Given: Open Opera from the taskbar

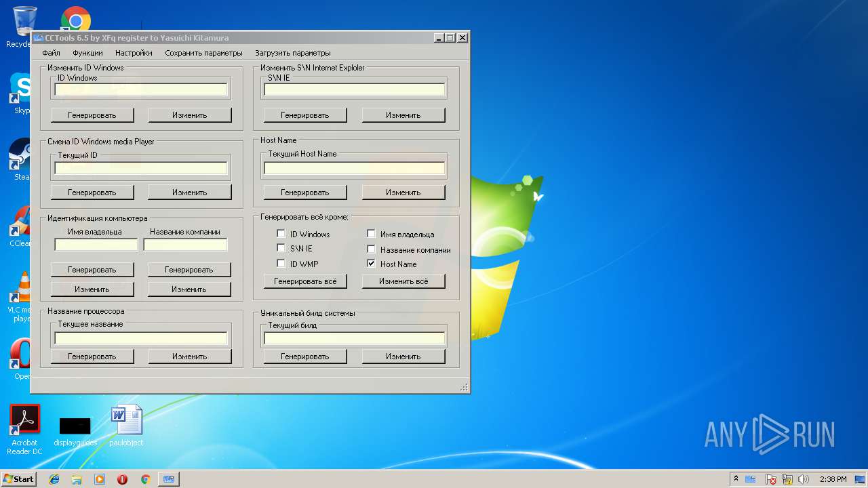Looking at the screenshot, I should 123,479.
